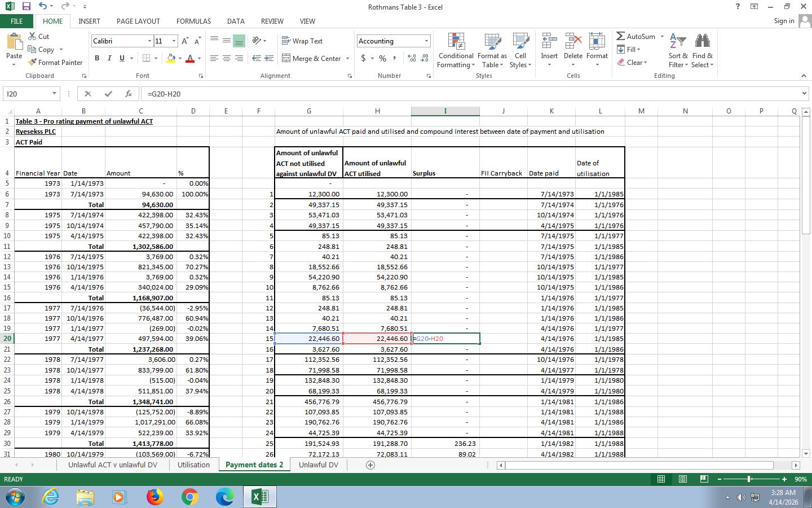This screenshot has height=508, width=812.
Task: Open the Unlawful DV sheet tab
Action: (318, 465)
